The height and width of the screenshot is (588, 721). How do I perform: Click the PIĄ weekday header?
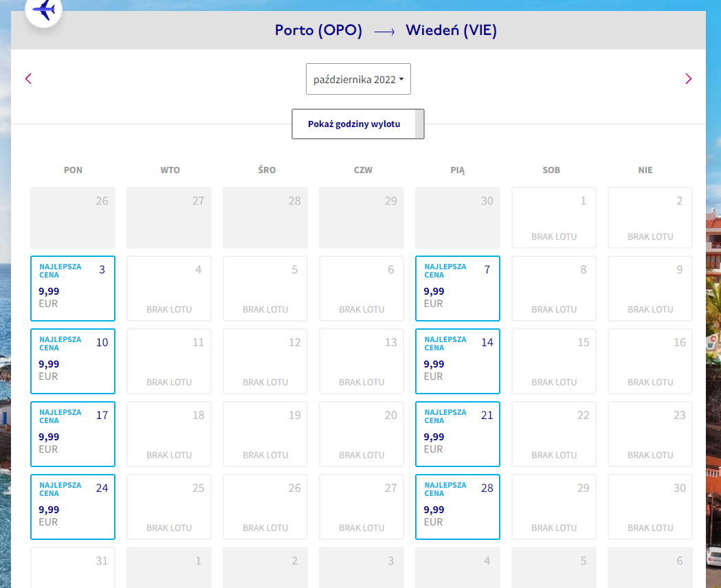pyautogui.click(x=458, y=170)
